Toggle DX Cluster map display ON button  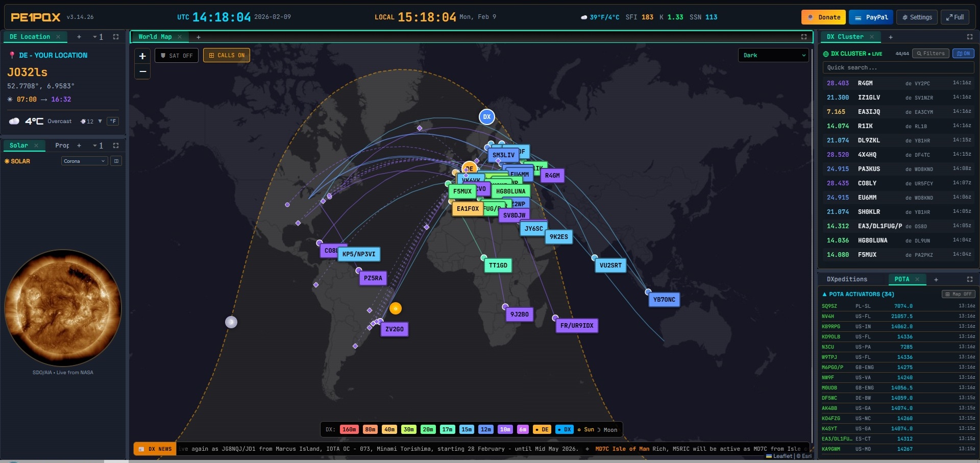(x=963, y=54)
